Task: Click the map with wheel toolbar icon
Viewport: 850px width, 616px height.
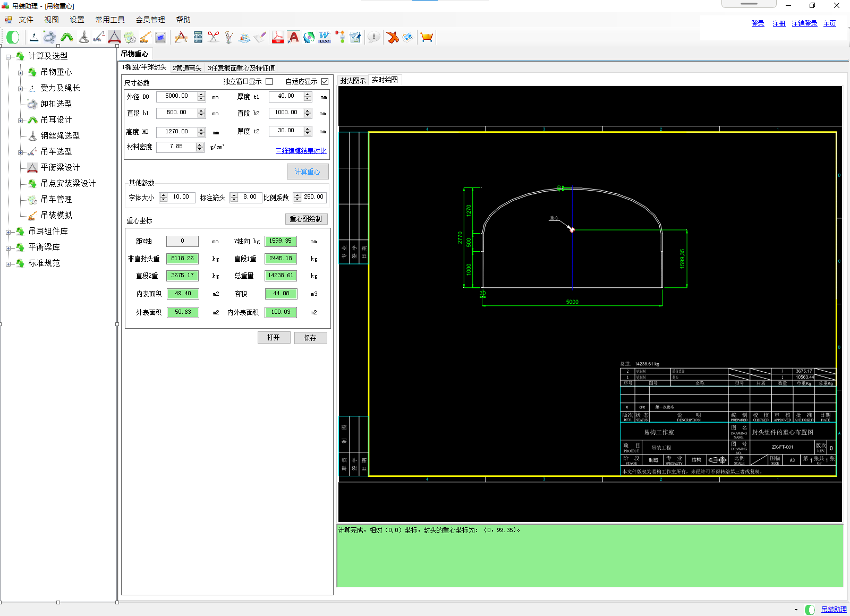Action: click(130, 37)
